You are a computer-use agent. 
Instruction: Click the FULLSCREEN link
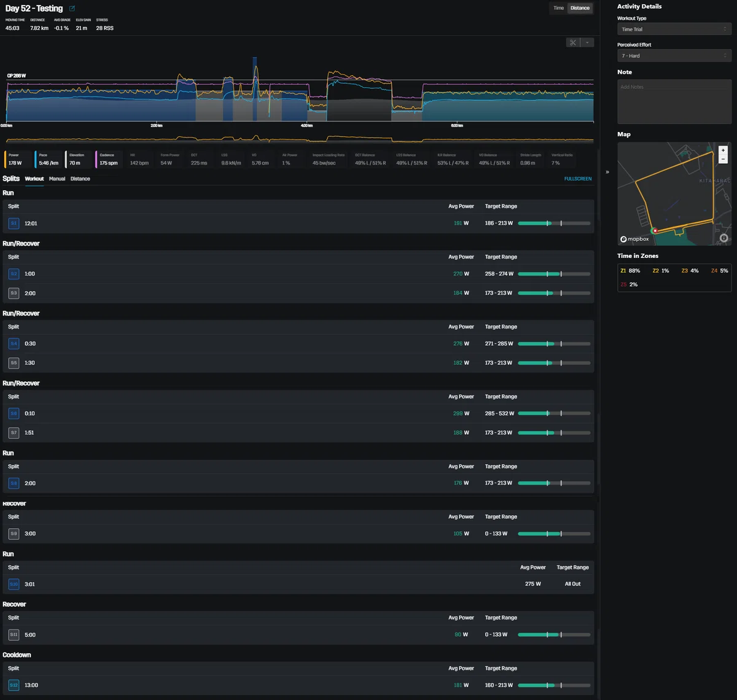(x=578, y=179)
